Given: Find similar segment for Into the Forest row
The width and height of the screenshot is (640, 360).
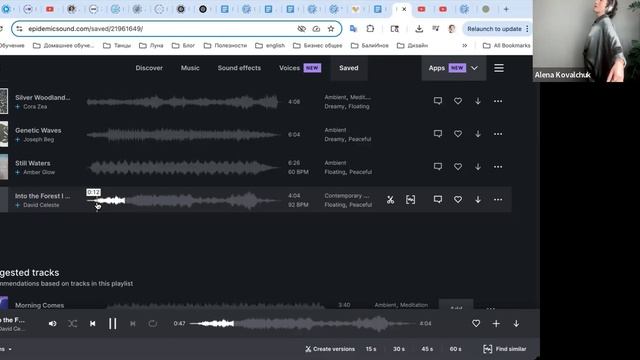Looking at the screenshot, I should click(x=411, y=200).
